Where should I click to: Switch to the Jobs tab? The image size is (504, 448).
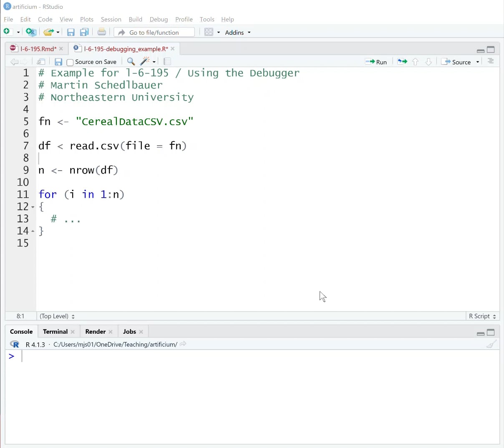(129, 332)
